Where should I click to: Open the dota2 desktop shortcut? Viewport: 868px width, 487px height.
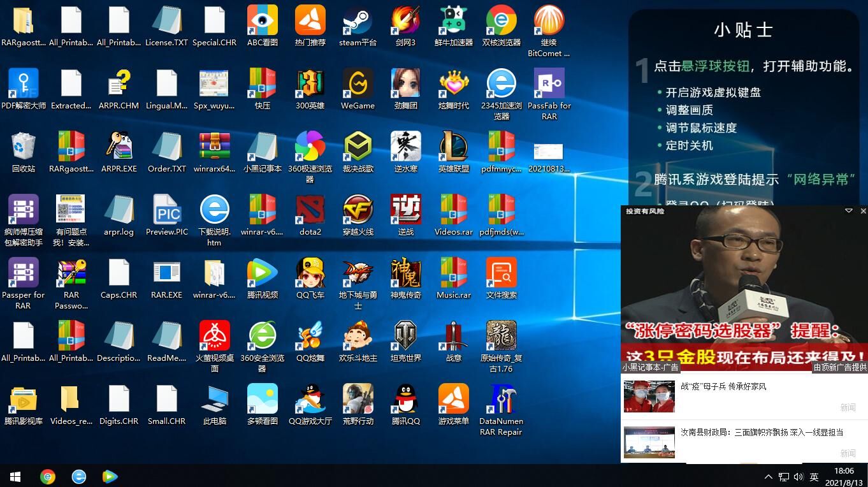310,210
